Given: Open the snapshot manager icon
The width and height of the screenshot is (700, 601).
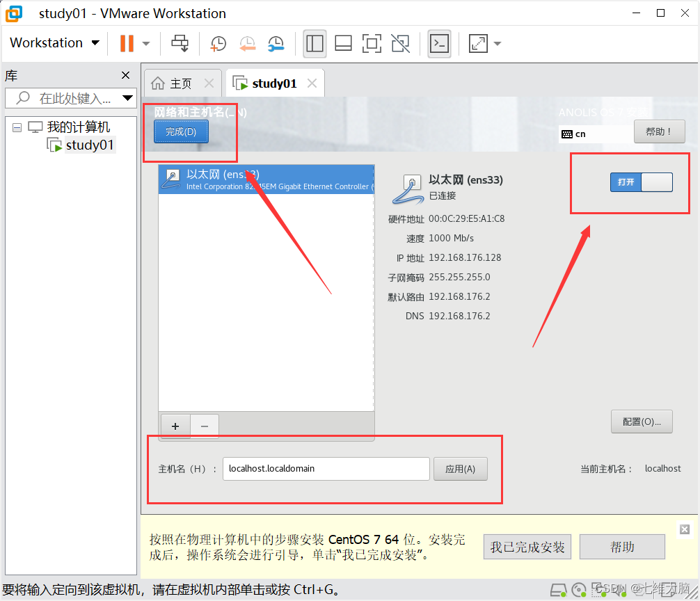Looking at the screenshot, I should point(276,44).
